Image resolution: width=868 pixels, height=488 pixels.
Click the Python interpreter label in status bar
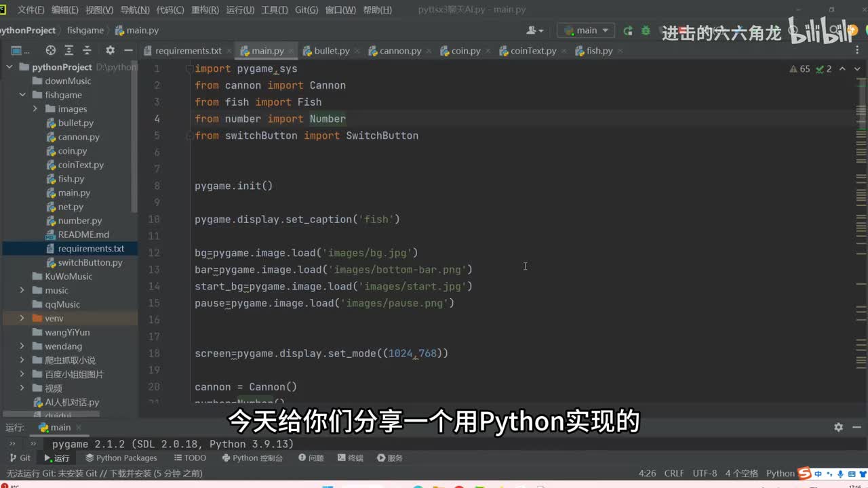pyautogui.click(x=780, y=473)
